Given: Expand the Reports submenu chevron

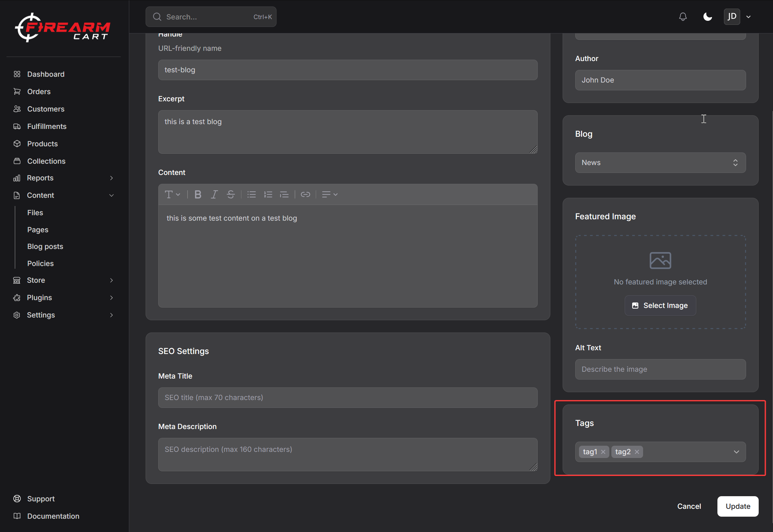Looking at the screenshot, I should click(x=111, y=178).
